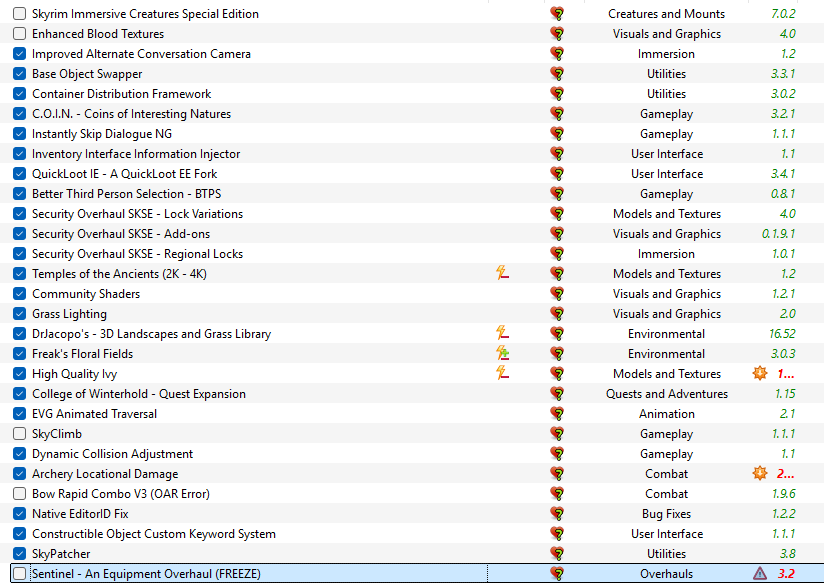Enable Sentinel - An Equipment Overhaul (FREEZE)
The height and width of the screenshot is (583, 824).
click(19, 574)
